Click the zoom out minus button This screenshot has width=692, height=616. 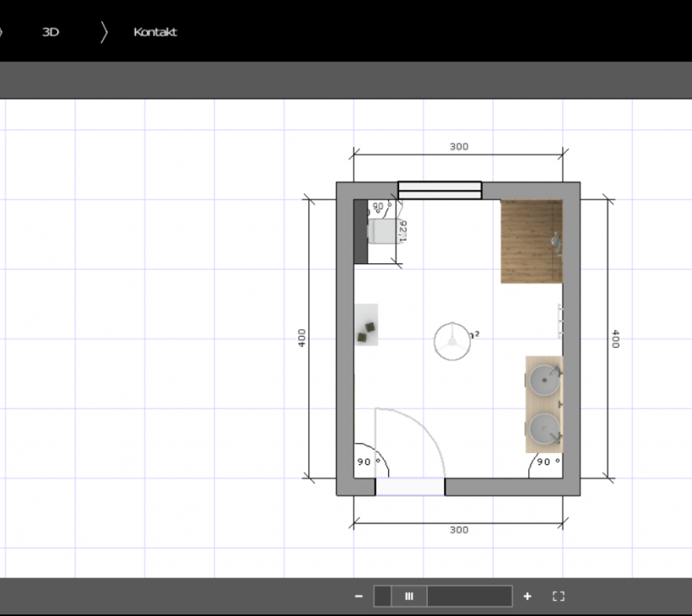pyautogui.click(x=359, y=596)
